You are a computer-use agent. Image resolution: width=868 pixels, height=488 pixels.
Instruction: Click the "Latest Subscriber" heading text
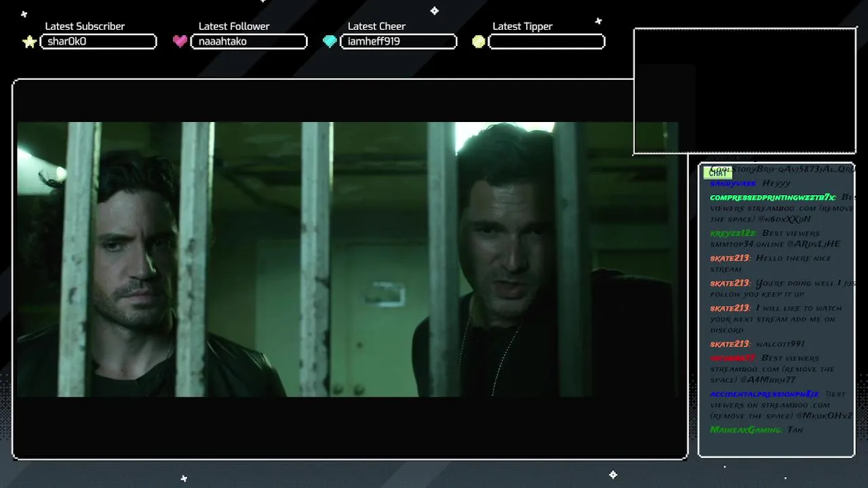coord(85,26)
